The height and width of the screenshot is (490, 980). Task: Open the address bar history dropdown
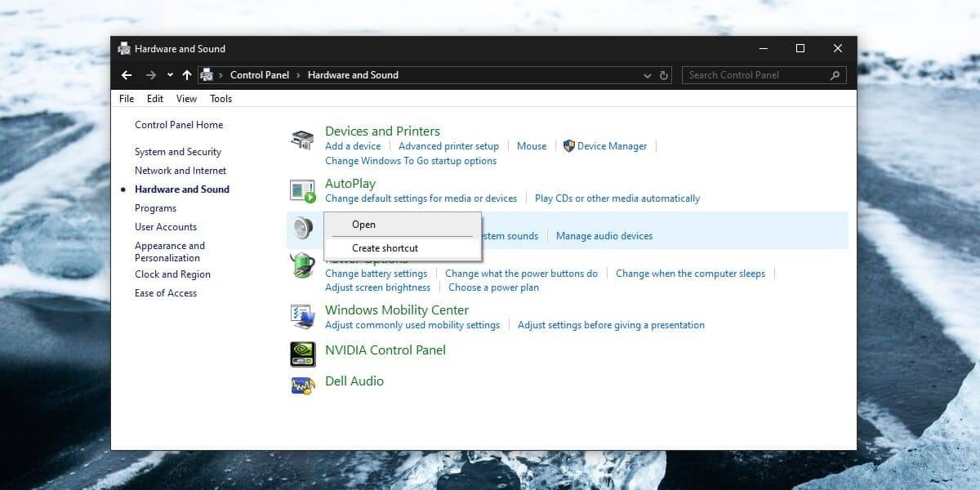pyautogui.click(x=647, y=74)
